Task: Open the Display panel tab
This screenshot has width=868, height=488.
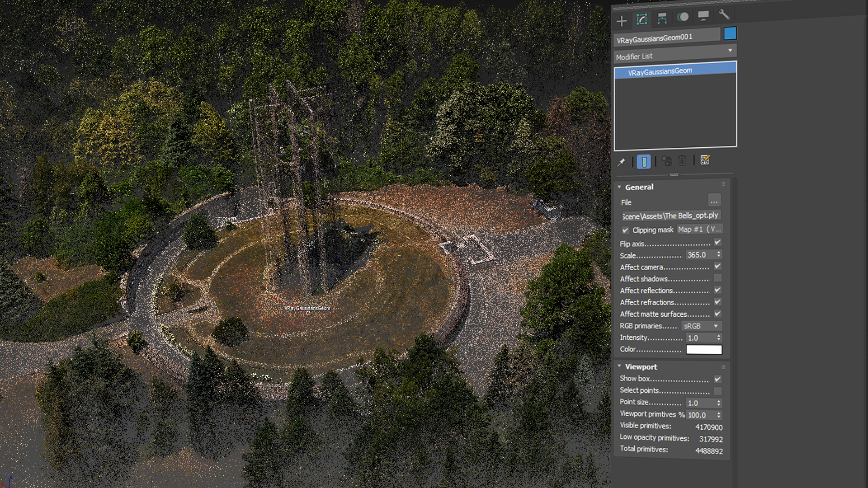Action: pyautogui.click(x=703, y=16)
